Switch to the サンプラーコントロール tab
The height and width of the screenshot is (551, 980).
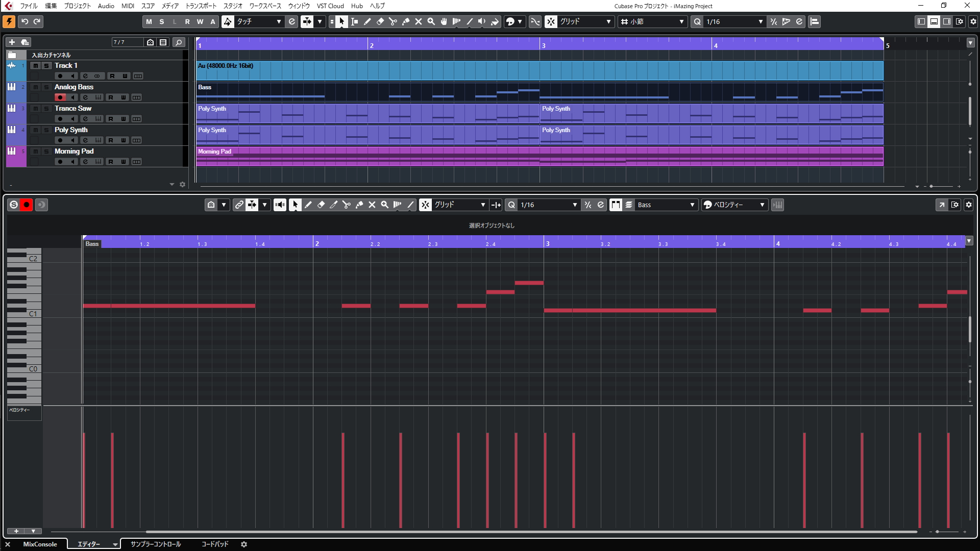coord(156,544)
